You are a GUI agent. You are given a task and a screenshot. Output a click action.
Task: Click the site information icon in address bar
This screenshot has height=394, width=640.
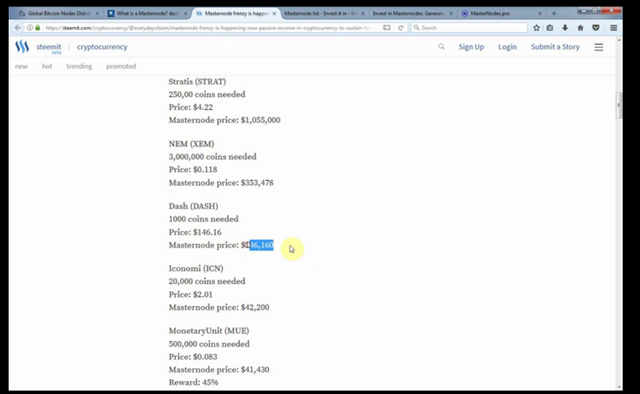point(30,28)
